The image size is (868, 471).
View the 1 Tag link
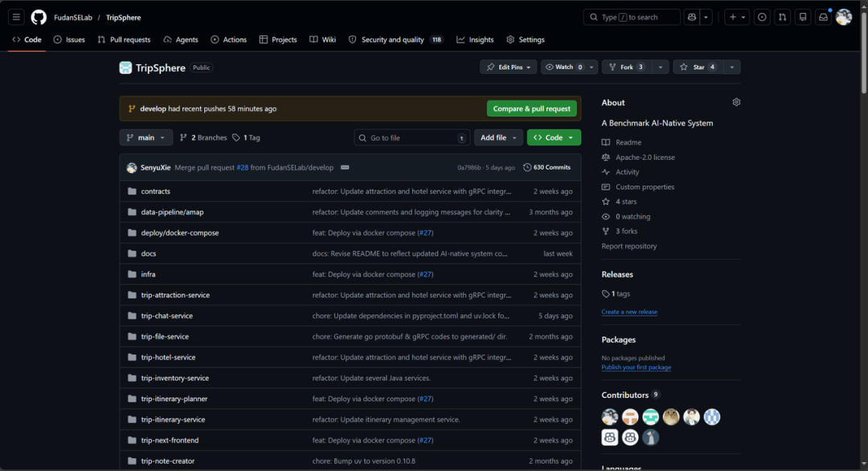tap(247, 137)
